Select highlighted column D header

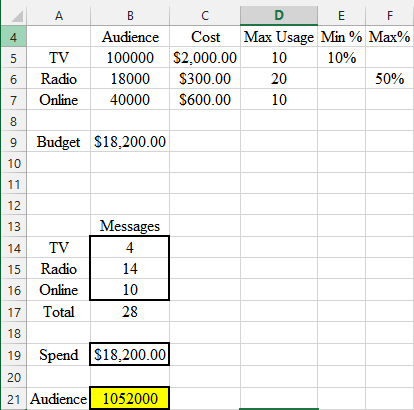(279, 16)
